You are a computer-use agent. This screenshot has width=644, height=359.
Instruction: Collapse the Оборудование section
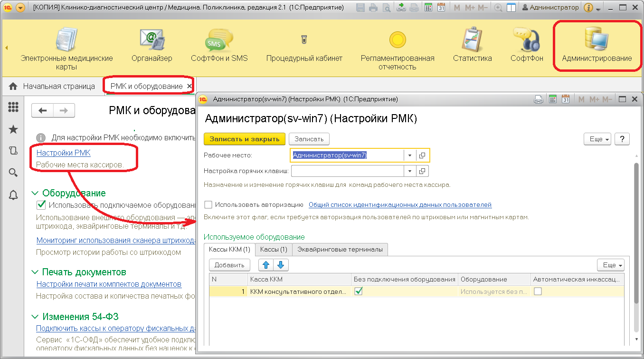coord(35,193)
